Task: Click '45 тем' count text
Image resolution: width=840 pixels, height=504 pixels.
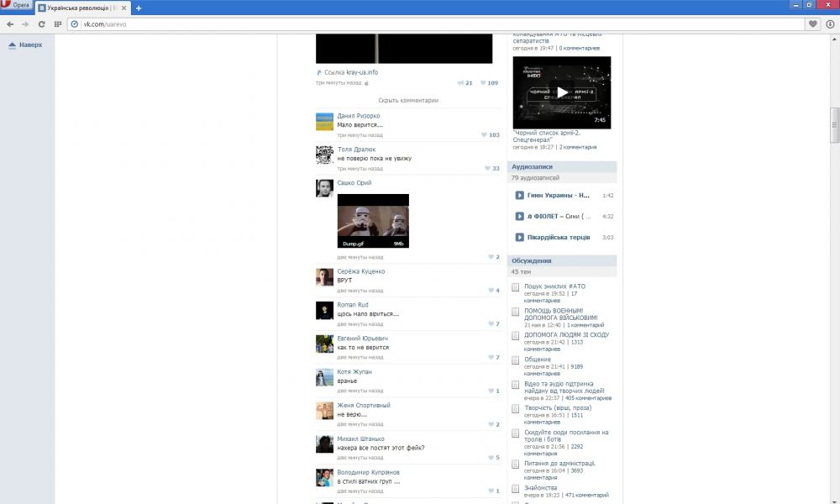Action: (521, 272)
